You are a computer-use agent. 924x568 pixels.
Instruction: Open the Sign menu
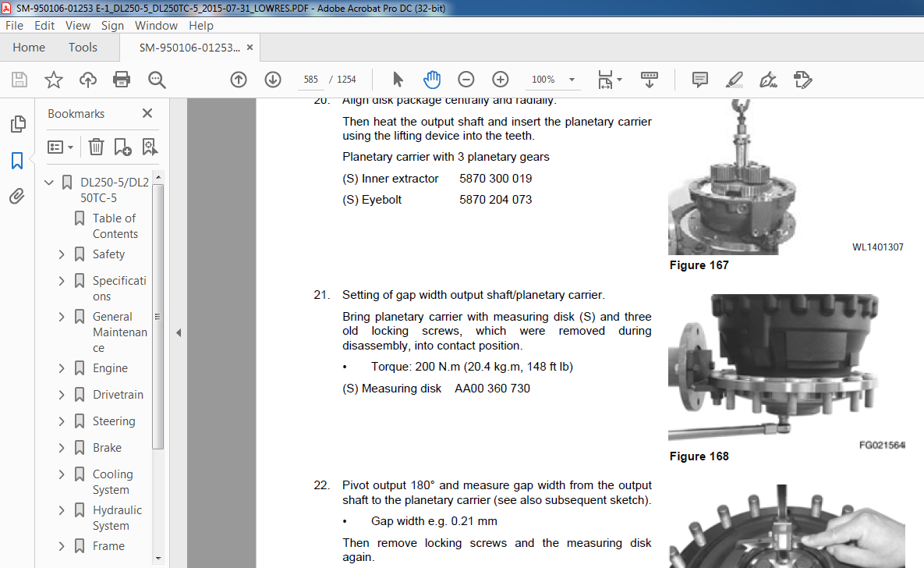click(112, 26)
